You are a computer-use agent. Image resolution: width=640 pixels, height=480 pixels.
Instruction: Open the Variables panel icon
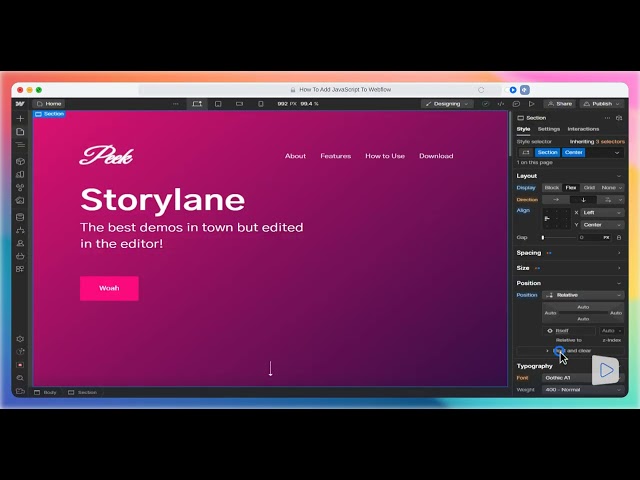pos(20,174)
